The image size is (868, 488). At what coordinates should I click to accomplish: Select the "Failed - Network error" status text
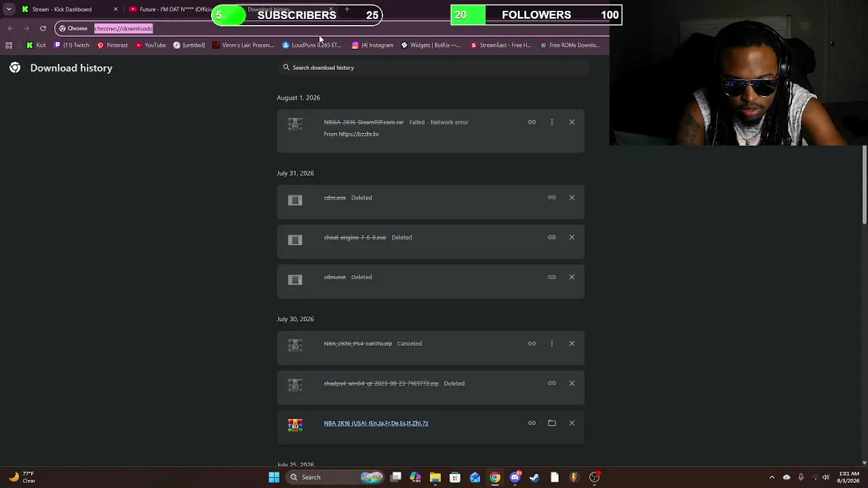tap(439, 122)
